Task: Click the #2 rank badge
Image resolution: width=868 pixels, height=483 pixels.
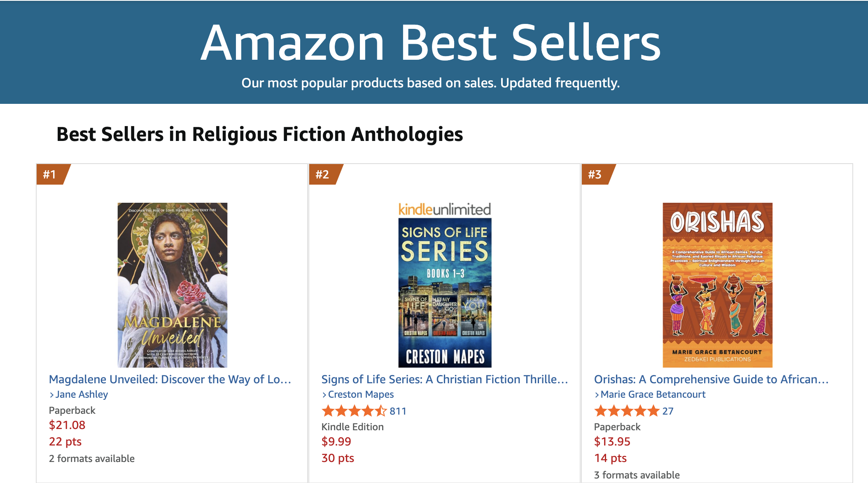Action: [323, 174]
